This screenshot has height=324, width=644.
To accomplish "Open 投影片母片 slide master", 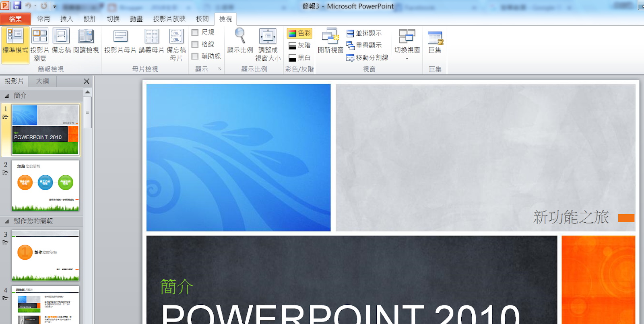I will pos(120,41).
